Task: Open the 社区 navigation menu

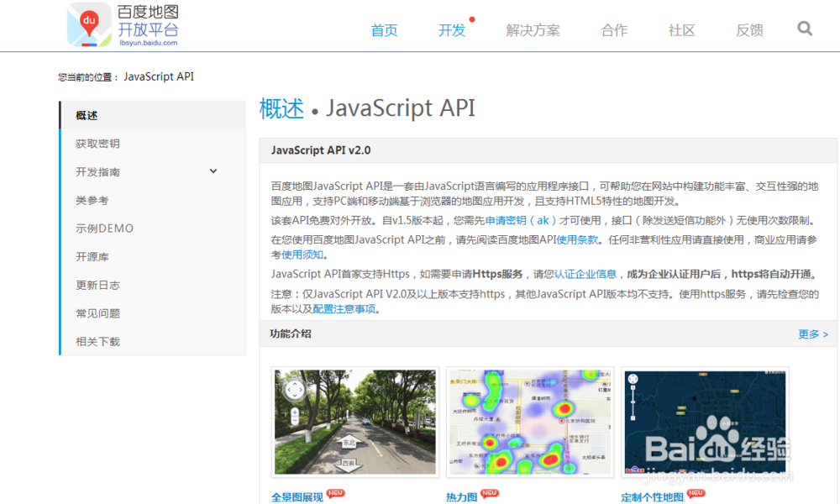Action: (681, 30)
